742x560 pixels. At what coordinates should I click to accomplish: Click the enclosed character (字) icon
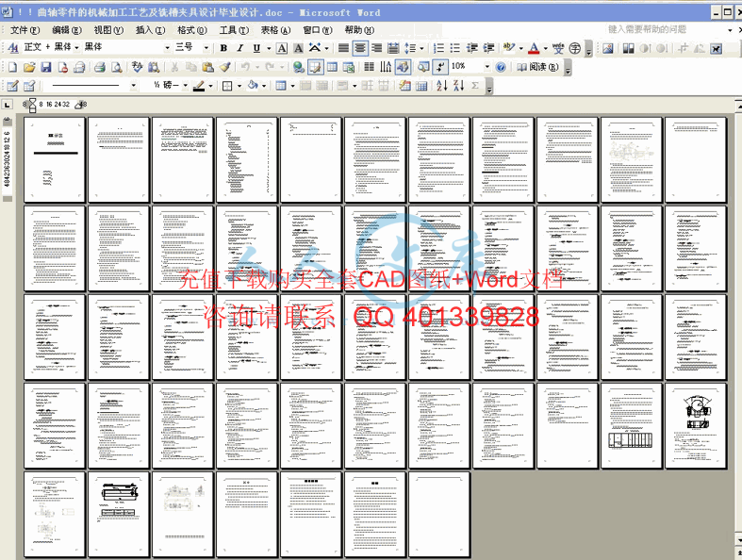574,48
